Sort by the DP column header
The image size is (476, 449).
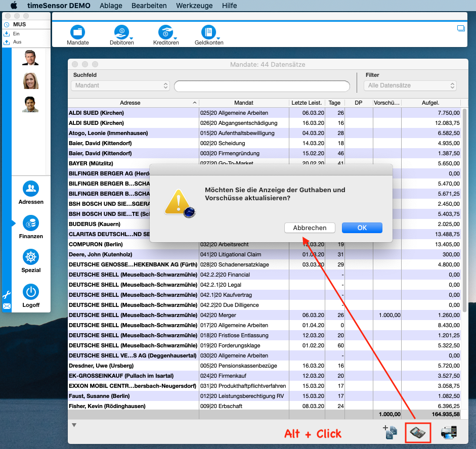click(359, 103)
